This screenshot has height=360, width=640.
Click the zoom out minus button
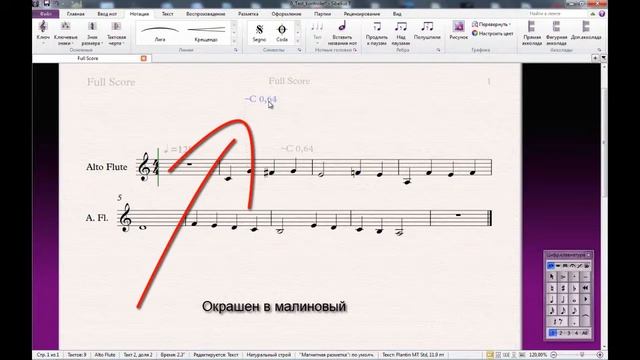tap(554, 355)
